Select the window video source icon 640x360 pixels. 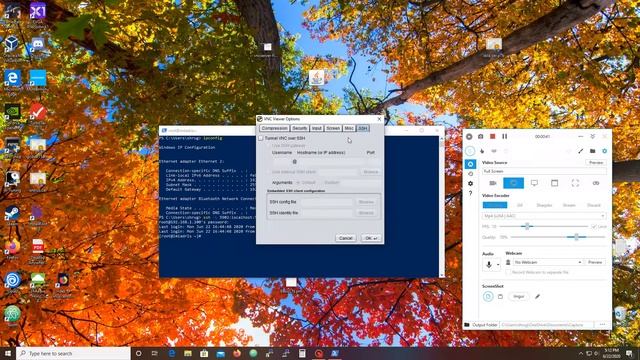[554, 183]
